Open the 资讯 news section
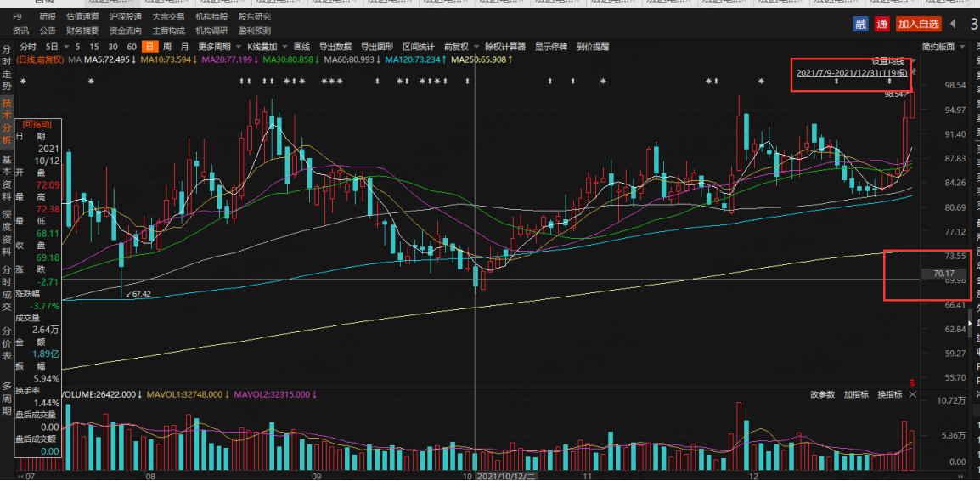 20,30
